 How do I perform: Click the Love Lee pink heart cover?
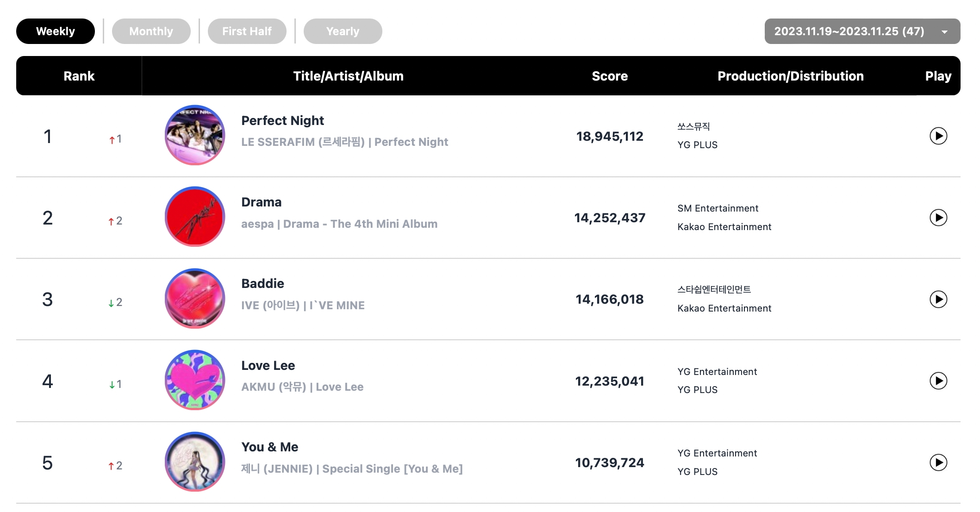point(195,380)
